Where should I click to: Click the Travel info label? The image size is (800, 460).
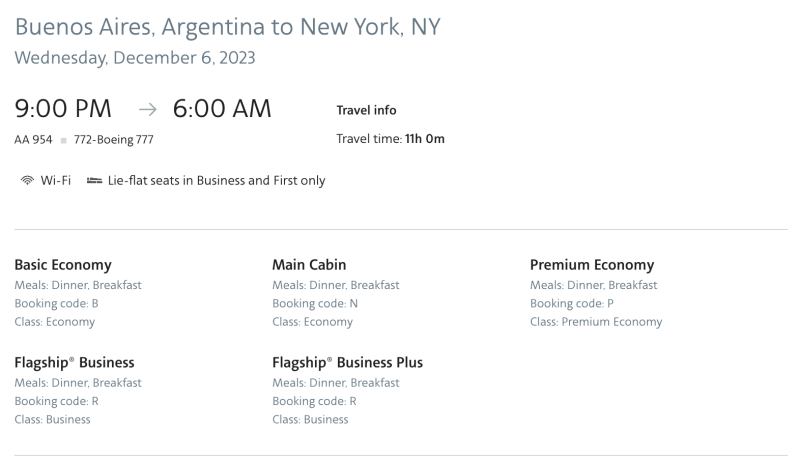366,110
